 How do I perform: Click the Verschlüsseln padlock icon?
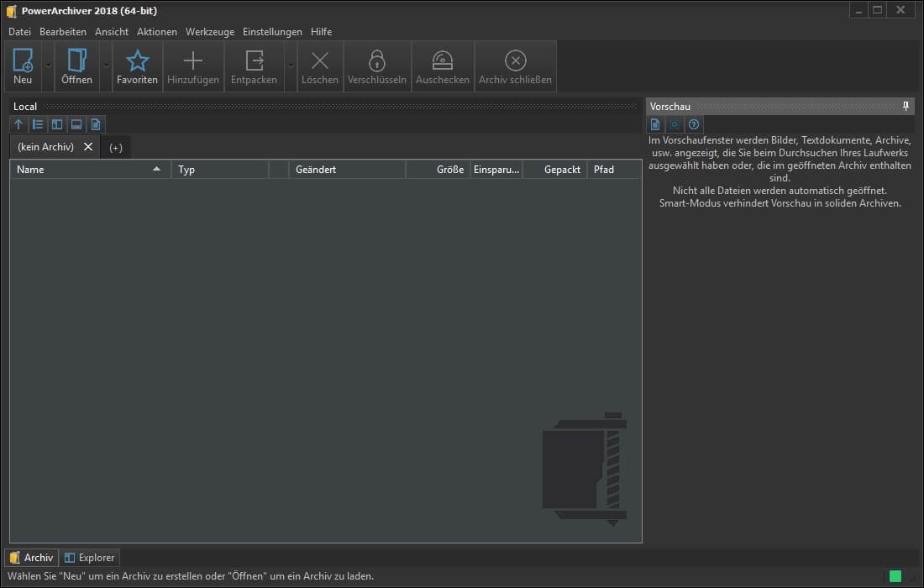(x=377, y=60)
